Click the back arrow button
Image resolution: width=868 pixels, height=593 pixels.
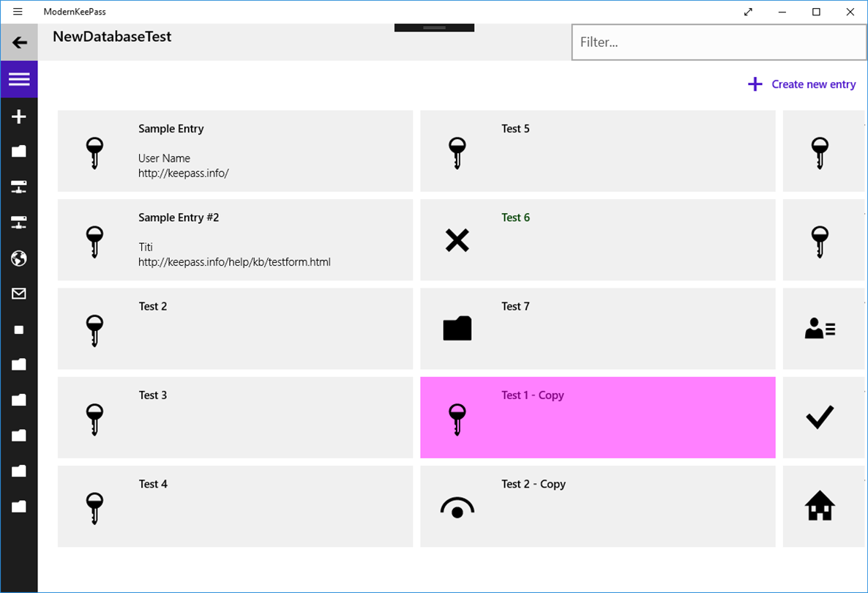[x=19, y=42]
